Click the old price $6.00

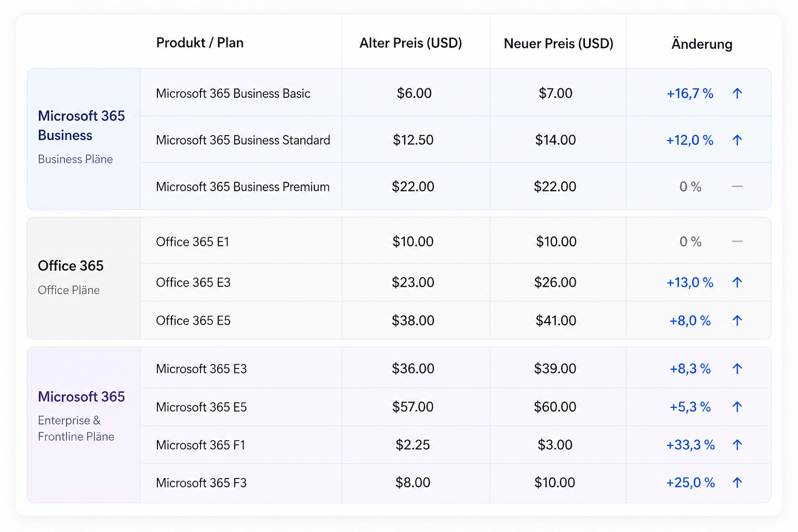(414, 93)
